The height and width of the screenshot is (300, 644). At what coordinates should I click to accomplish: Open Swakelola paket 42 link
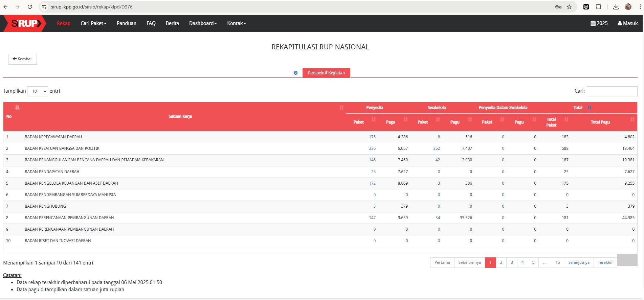[x=438, y=160]
